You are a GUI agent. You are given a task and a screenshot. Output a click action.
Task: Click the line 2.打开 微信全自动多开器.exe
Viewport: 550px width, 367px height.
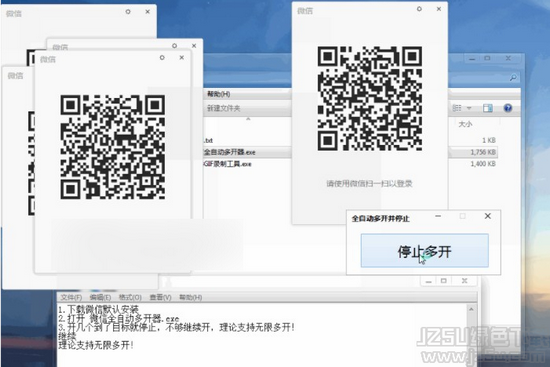(119, 319)
